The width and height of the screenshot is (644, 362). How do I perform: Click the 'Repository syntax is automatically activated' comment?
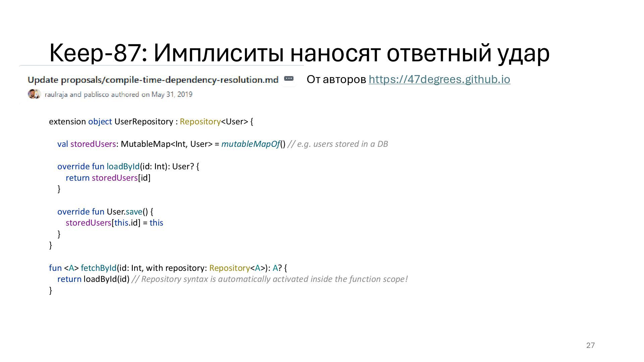[x=270, y=279]
